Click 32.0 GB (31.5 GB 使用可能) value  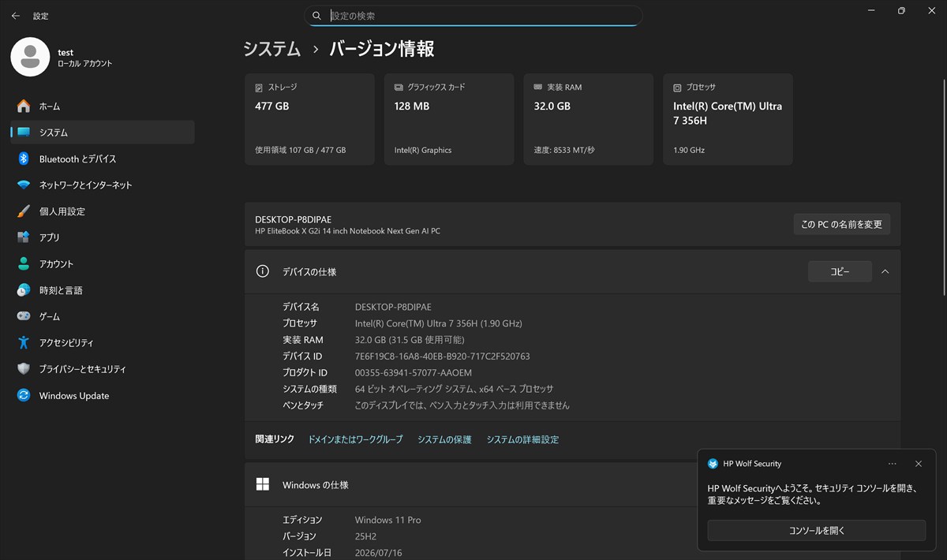point(410,340)
